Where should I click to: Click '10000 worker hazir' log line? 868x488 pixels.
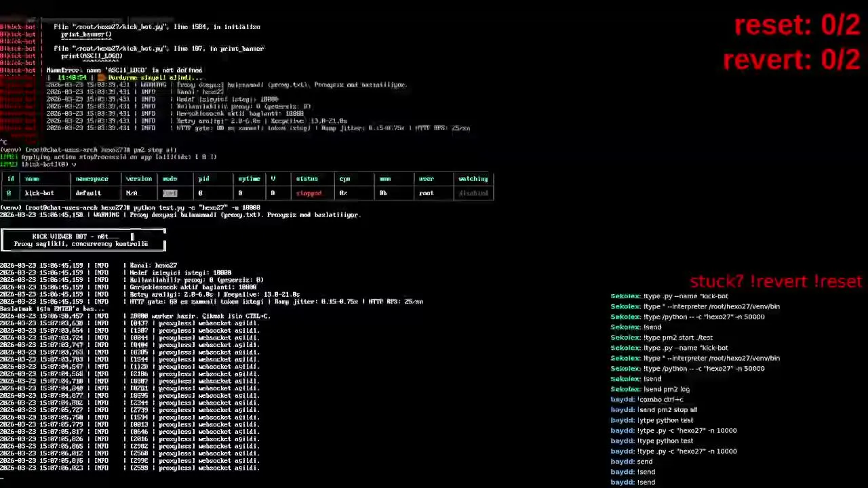(x=135, y=317)
